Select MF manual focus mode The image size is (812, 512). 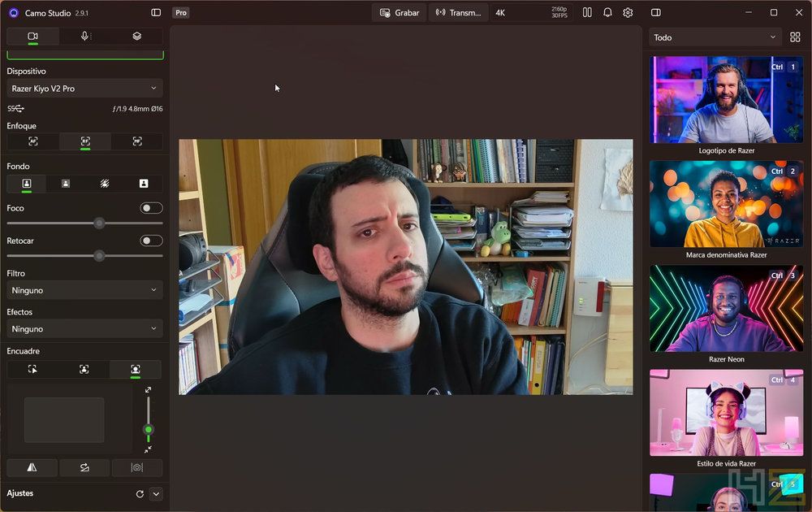[137, 141]
